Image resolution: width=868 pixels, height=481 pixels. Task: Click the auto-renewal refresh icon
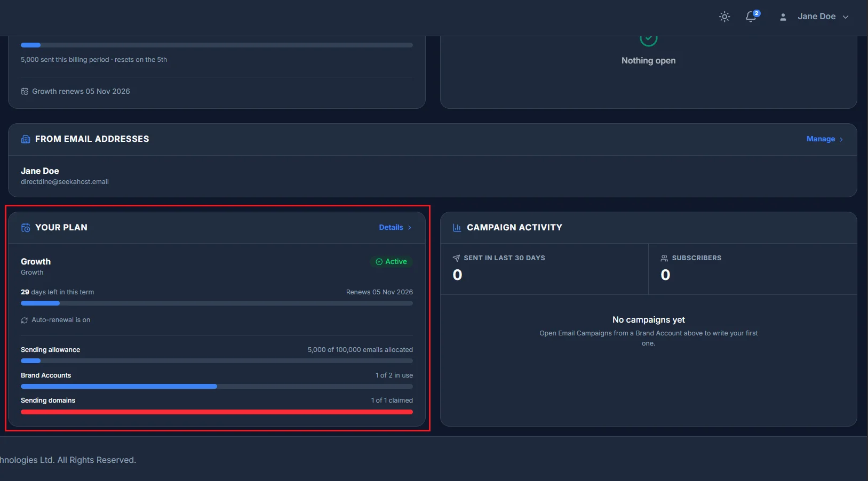click(24, 320)
